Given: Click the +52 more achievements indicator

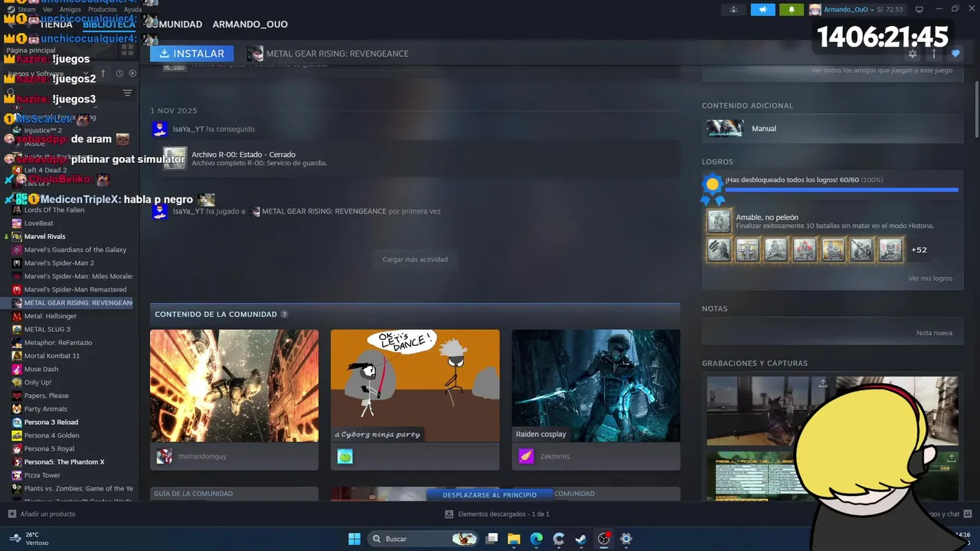Looking at the screenshot, I should coord(919,250).
